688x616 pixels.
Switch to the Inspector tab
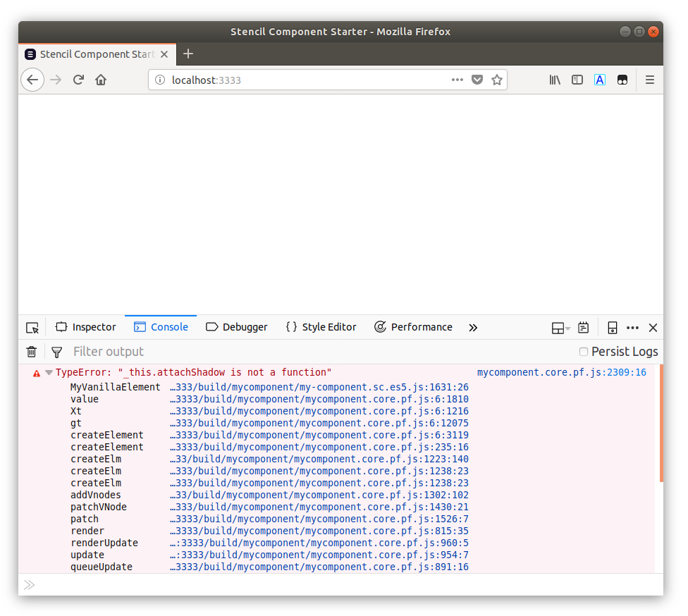click(x=85, y=327)
